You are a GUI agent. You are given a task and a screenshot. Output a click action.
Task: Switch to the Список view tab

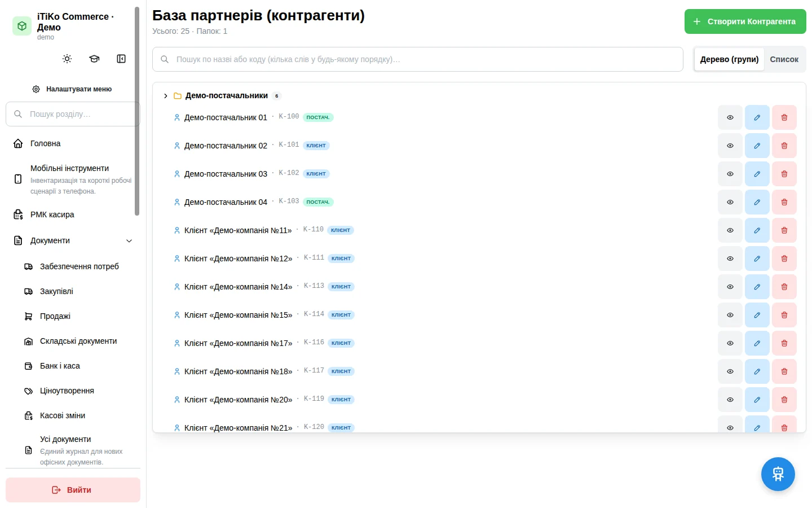click(784, 59)
